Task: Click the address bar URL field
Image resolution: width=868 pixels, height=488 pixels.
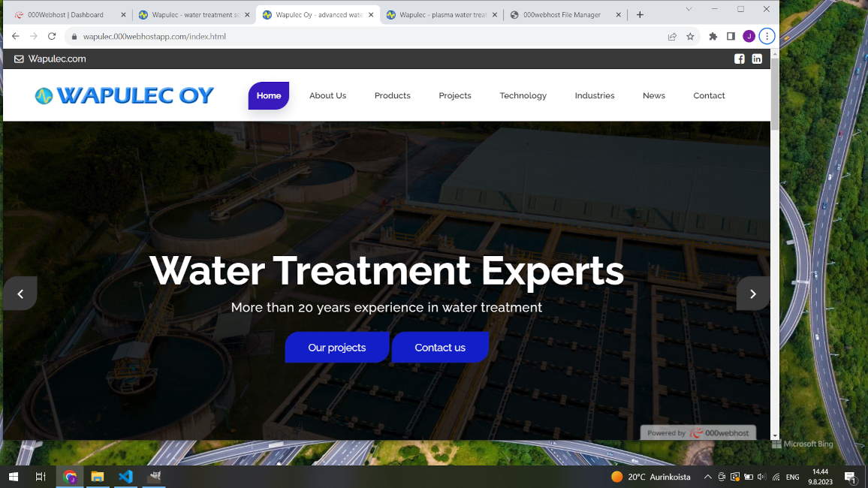Action: pos(366,37)
